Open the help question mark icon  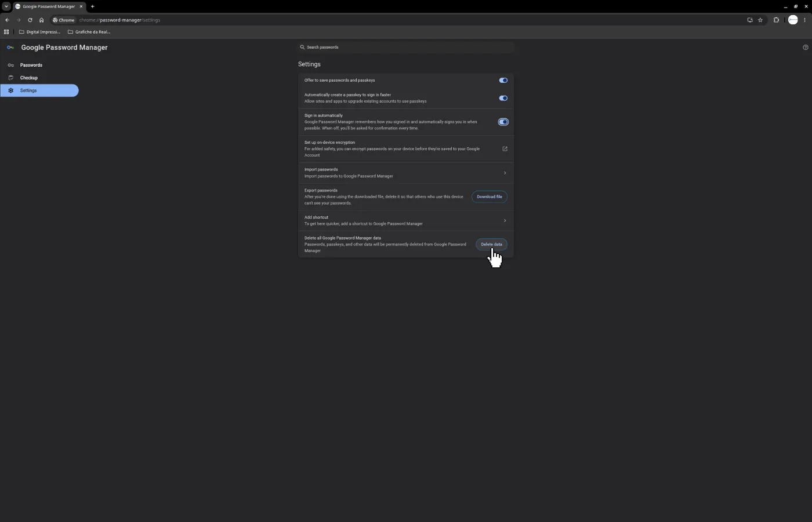coord(805,48)
